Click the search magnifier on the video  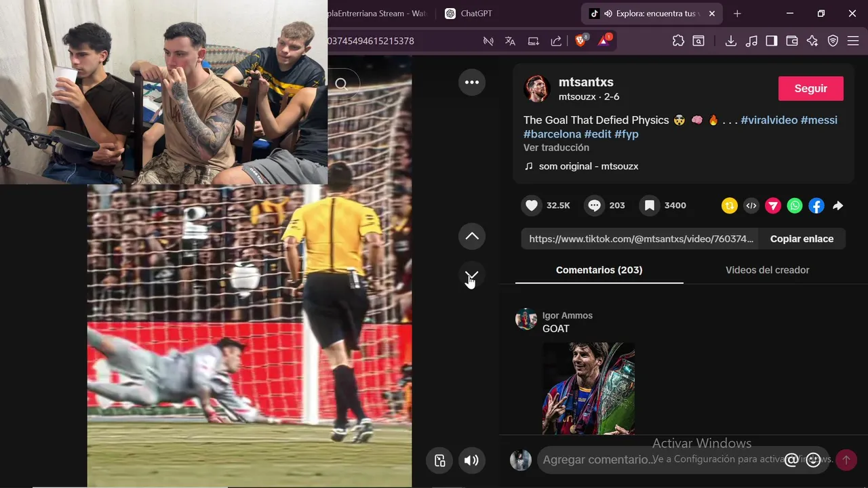(341, 84)
